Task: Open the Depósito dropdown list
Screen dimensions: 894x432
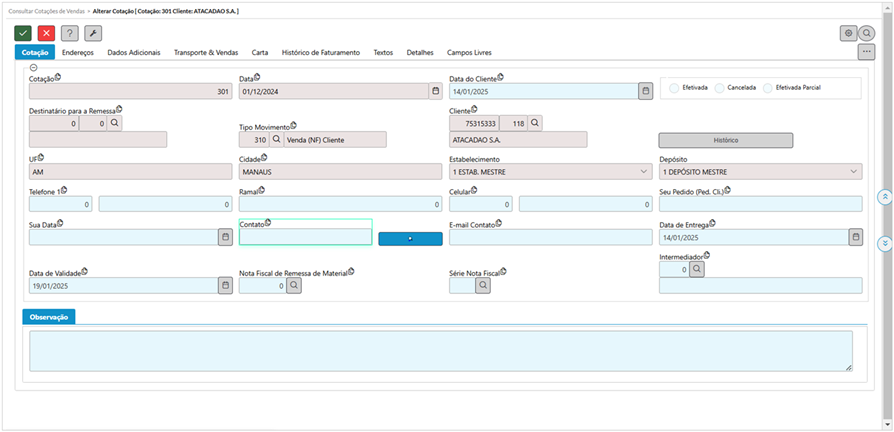Action: [853, 172]
